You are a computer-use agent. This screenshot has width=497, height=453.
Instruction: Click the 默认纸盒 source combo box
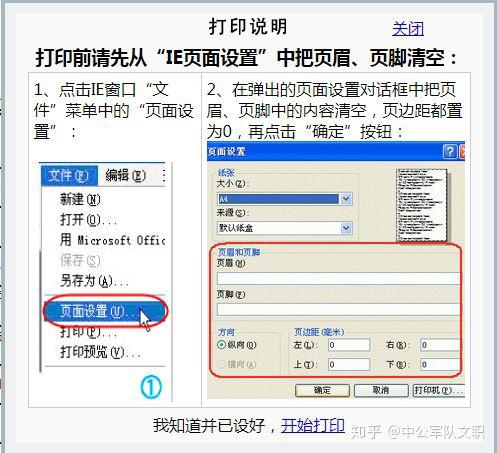pyautogui.click(x=284, y=228)
